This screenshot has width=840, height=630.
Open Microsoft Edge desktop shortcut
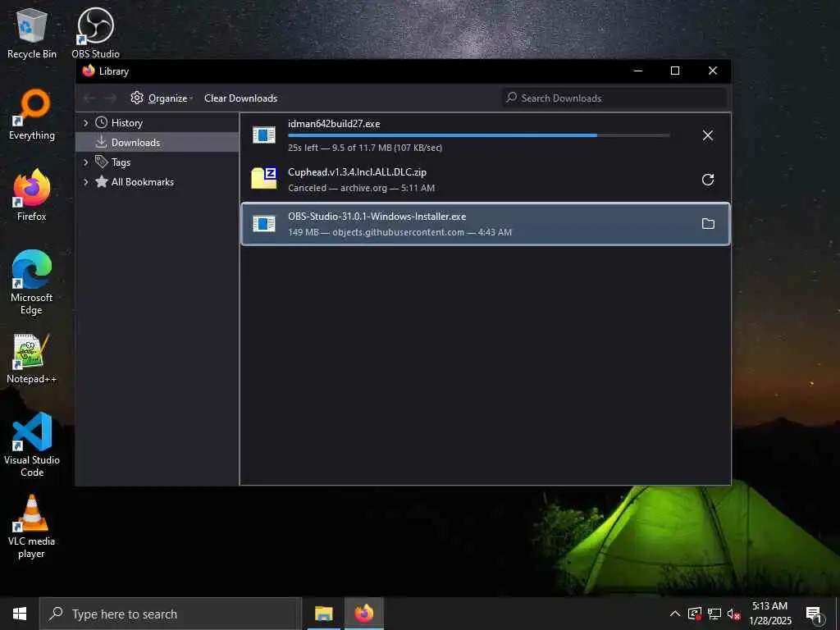(x=32, y=282)
